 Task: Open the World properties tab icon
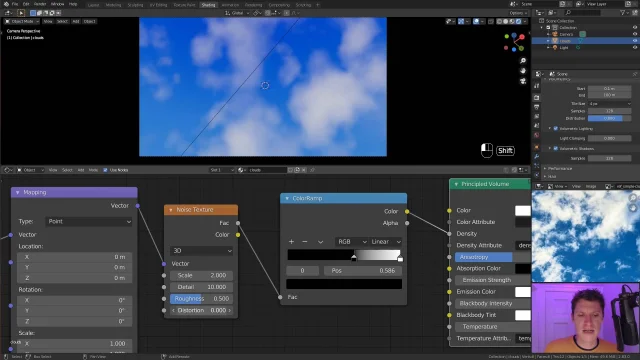point(537,135)
